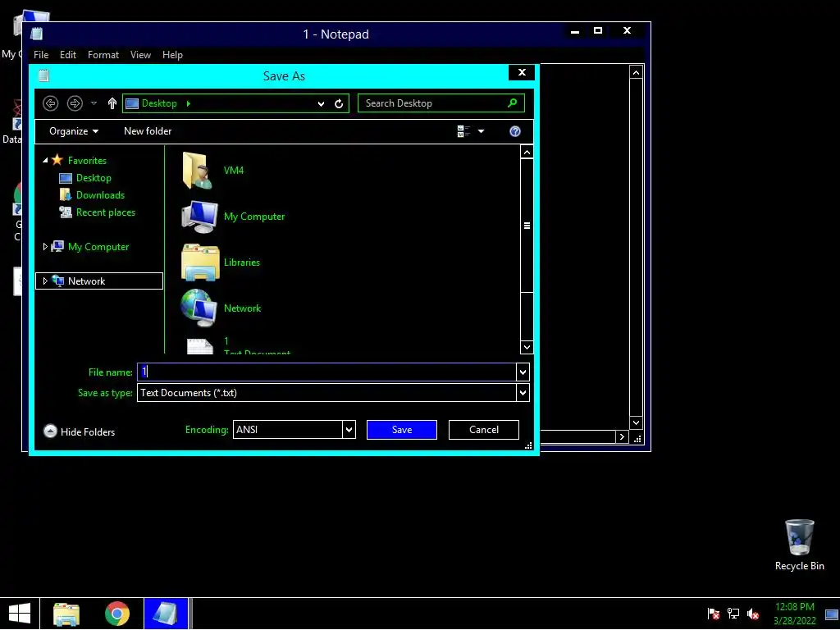Click Notepad vertical scroll-up arrow
This screenshot has height=630, width=840.
[636, 72]
